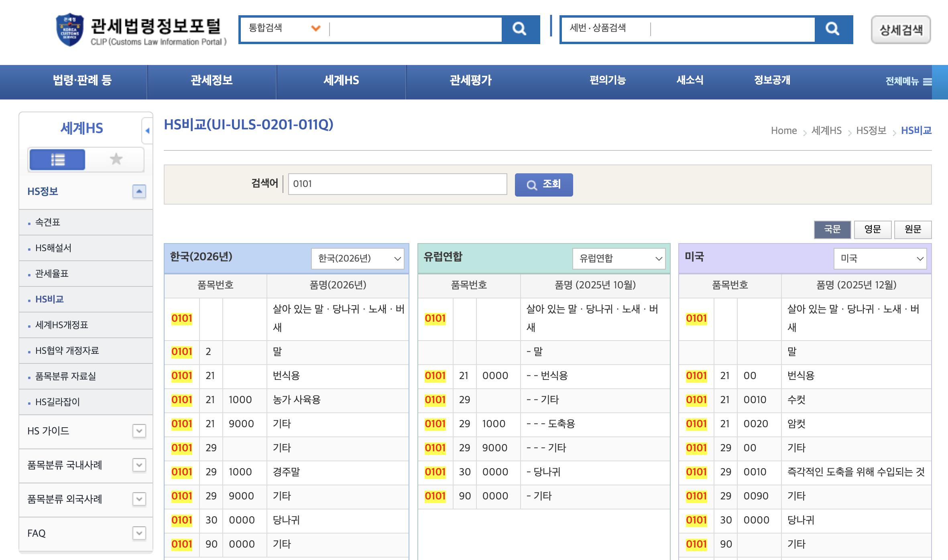
Task: Switch display to 원문
Action: pyautogui.click(x=913, y=229)
